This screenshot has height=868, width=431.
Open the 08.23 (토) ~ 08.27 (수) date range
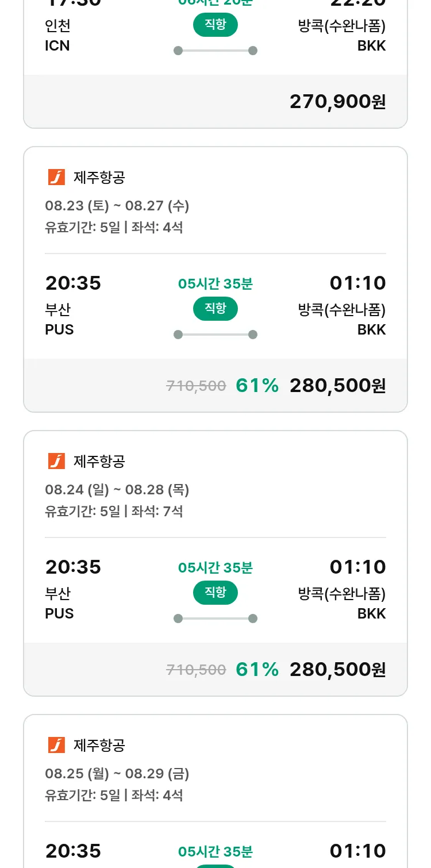pos(117,205)
